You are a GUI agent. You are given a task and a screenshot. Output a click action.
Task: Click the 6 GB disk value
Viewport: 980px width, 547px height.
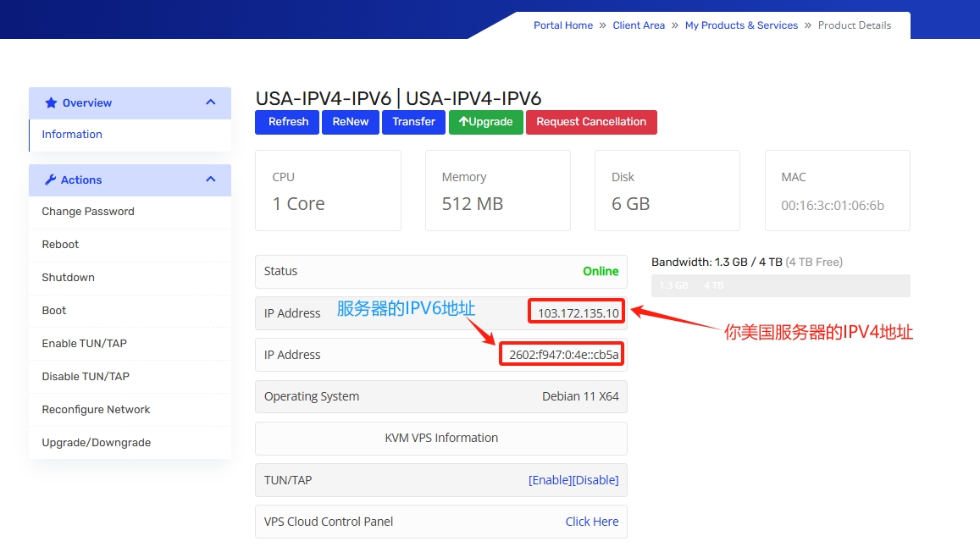click(630, 204)
